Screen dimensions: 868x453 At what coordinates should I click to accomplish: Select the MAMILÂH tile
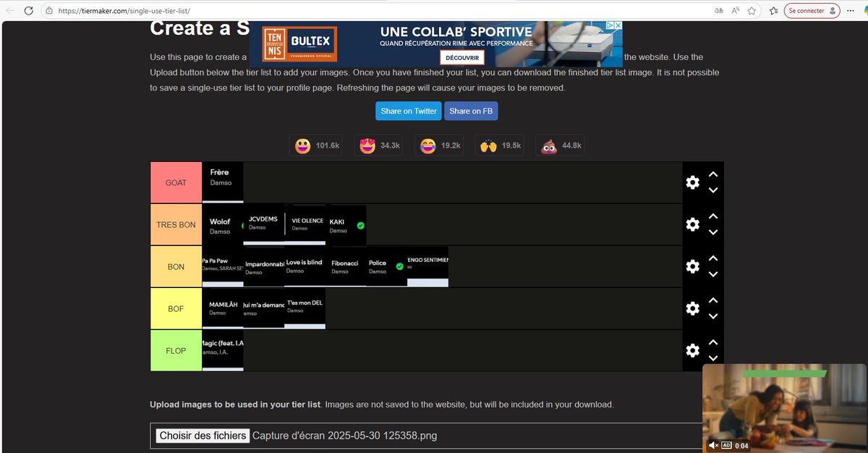point(223,309)
